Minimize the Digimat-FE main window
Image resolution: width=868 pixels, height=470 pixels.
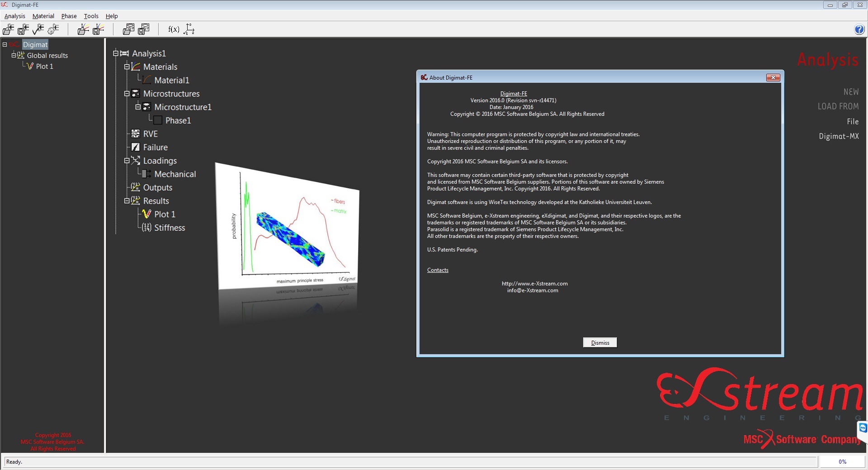coord(830,5)
